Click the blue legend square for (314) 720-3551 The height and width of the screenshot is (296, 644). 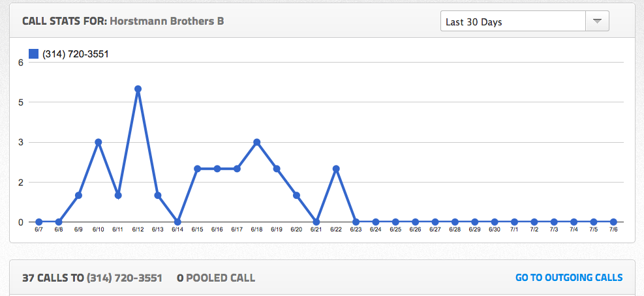point(34,54)
